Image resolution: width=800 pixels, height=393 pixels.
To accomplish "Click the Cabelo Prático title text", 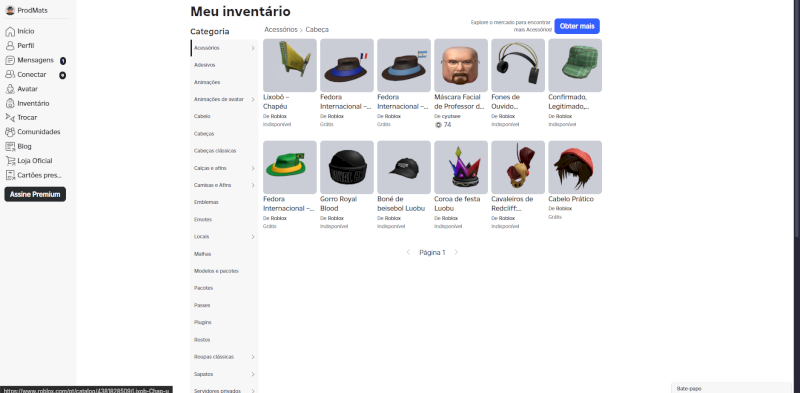I will point(571,199).
